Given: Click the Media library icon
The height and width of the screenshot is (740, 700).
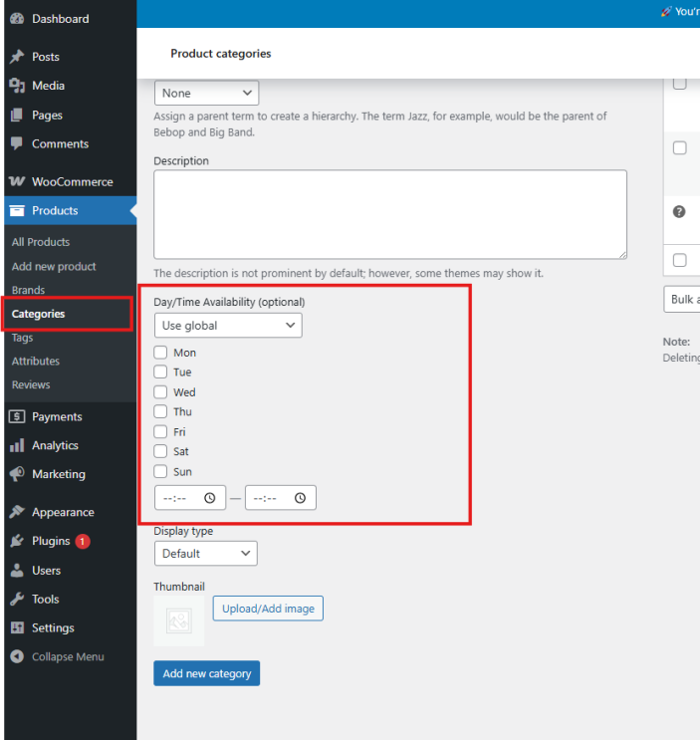Looking at the screenshot, I should 16,86.
